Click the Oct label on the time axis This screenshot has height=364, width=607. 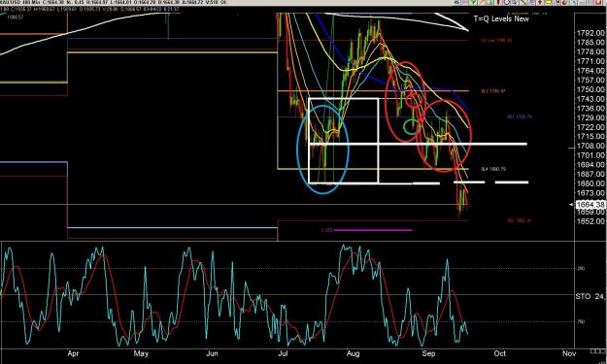tap(500, 353)
